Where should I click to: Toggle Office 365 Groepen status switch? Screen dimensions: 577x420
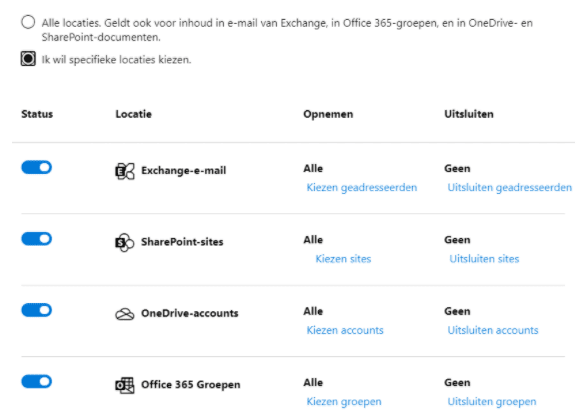pos(36,381)
